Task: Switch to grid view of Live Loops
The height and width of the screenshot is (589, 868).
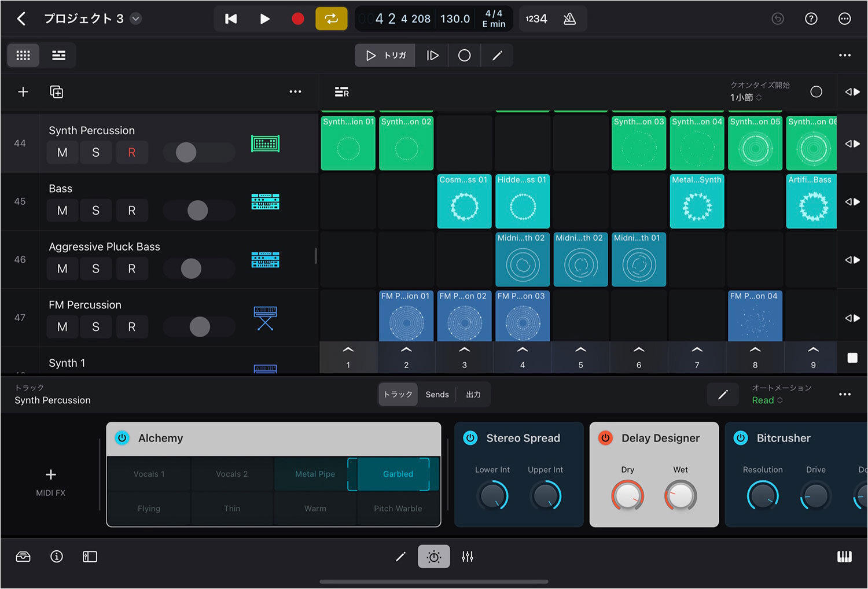Action: click(x=23, y=56)
